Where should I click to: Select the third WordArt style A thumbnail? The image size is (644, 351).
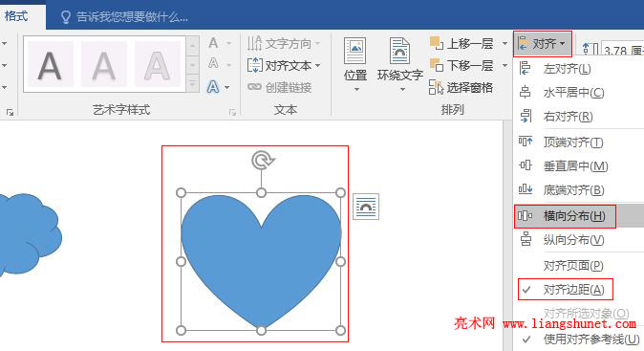[x=158, y=64]
